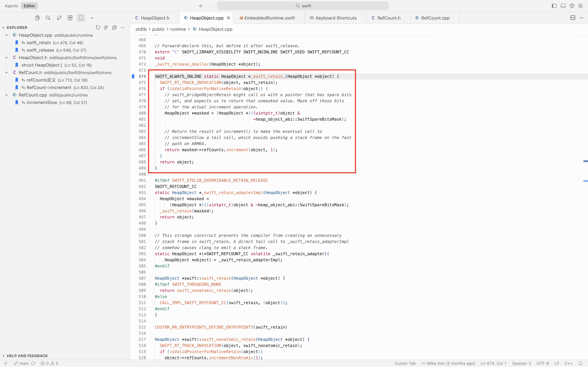Toggle the primary sidebar visibility

(x=554, y=6)
